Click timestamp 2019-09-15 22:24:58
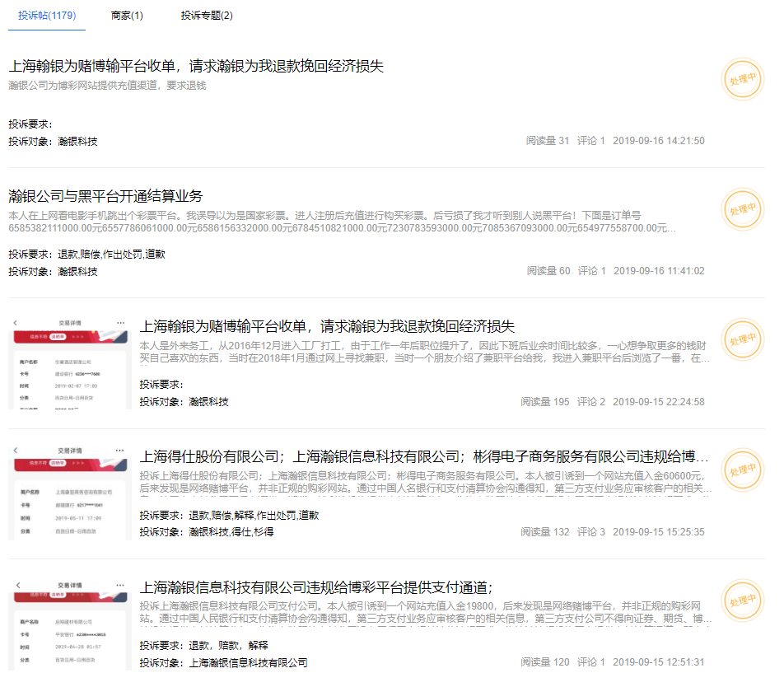 tap(659, 401)
